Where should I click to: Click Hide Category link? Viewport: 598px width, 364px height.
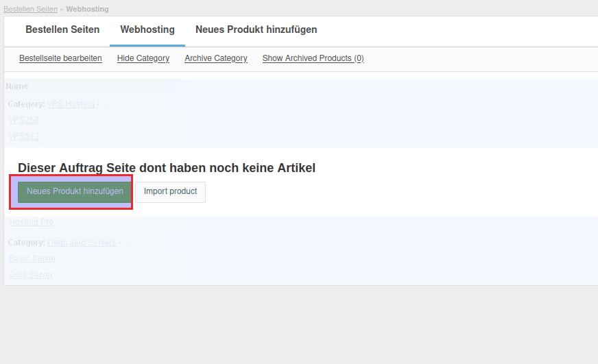[x=143, y=58]
